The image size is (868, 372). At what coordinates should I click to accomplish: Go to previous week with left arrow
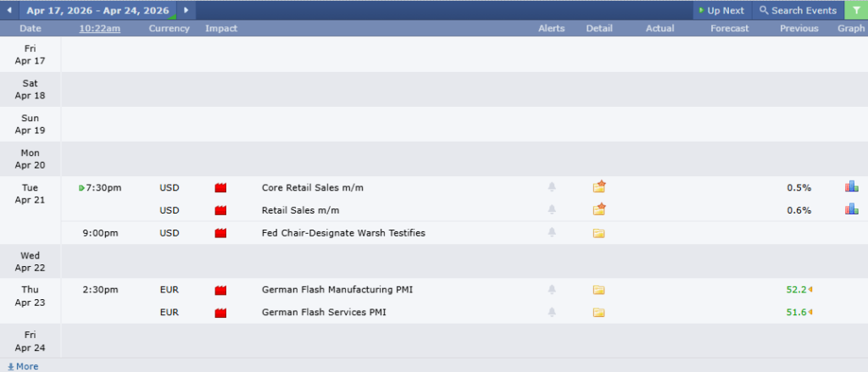click(9, 10)
